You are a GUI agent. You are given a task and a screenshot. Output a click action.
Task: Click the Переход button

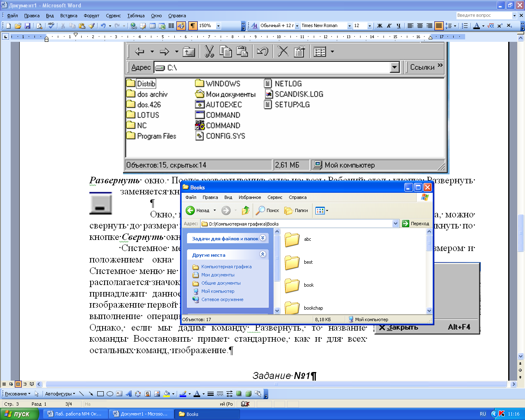pyautogui.click(x=415, y=224)
